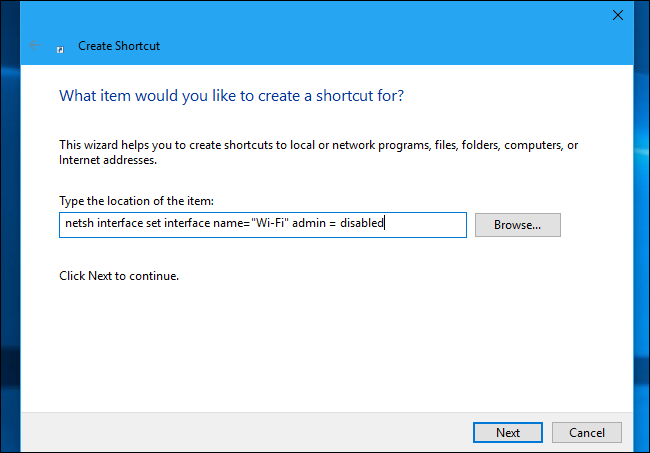
Task: Close the Create Shortcut wizard window
Action: (617, 16)
